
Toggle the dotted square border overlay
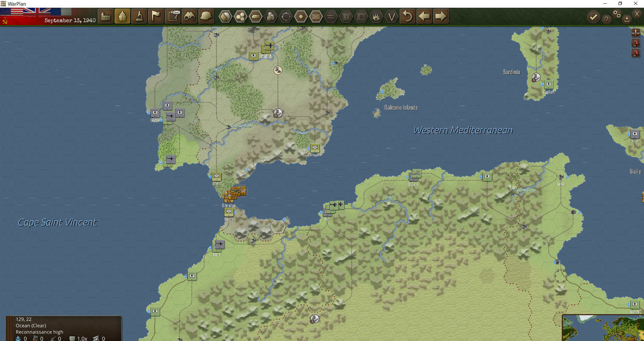361,16
